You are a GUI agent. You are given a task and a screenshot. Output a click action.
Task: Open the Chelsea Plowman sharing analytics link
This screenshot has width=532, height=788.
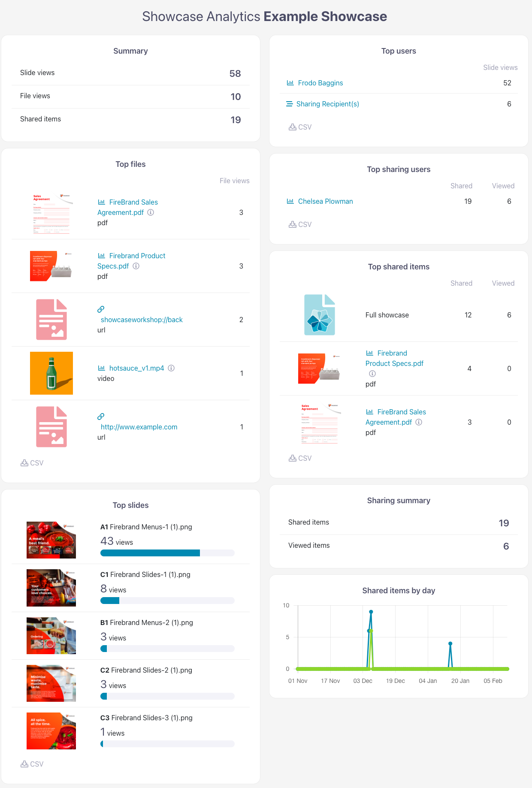pyautogui.click(x=326, y=201)
